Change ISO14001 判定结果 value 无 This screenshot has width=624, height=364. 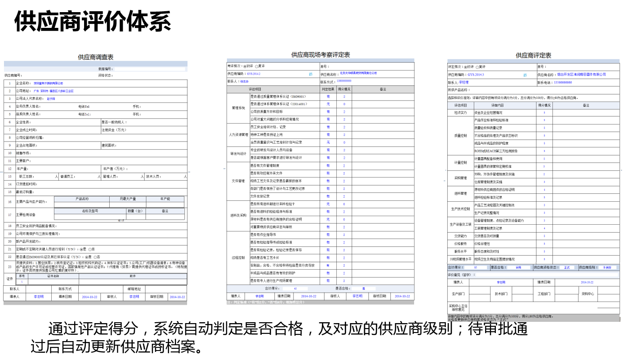pos(328,104)
